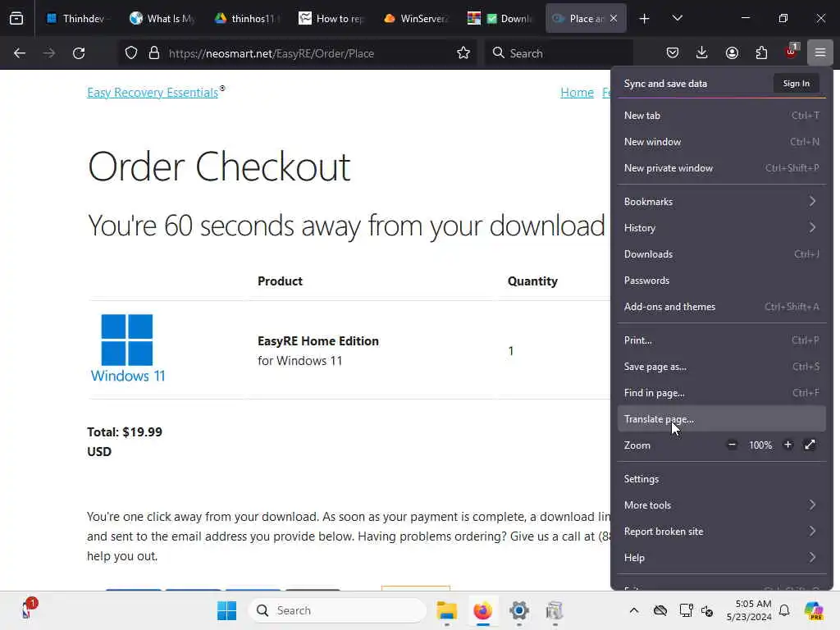Switch to the thinhos11 Drive tab
Image resolution: width=840 pixels, height=630 pixels.
click(246, 18)
